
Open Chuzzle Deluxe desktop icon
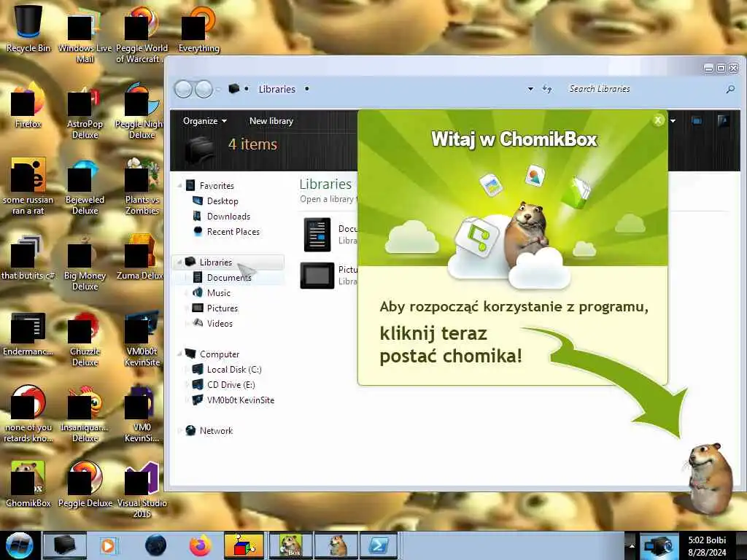[x=85, y=338]
